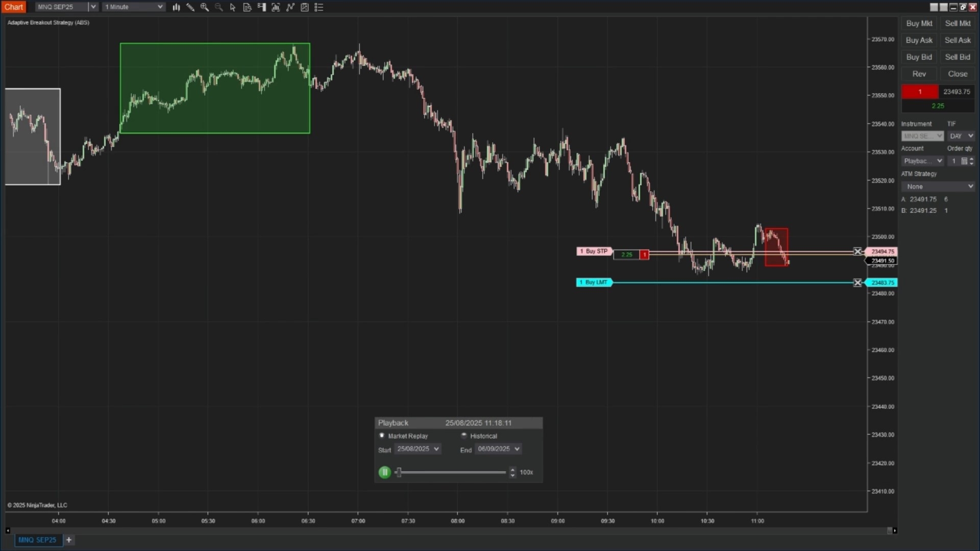980x551 pixels.
Task: Click the Buy Mkt button
Action: [x=918, y=23]
